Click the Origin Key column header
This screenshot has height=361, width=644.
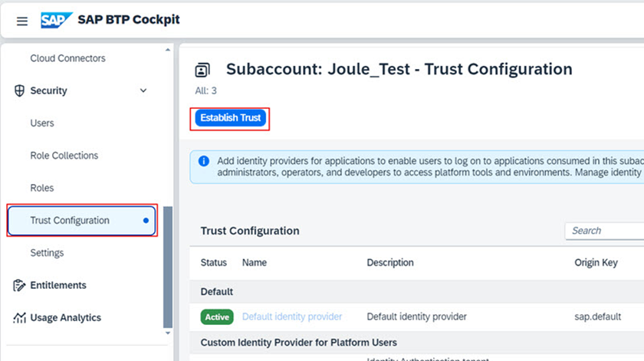596,262
